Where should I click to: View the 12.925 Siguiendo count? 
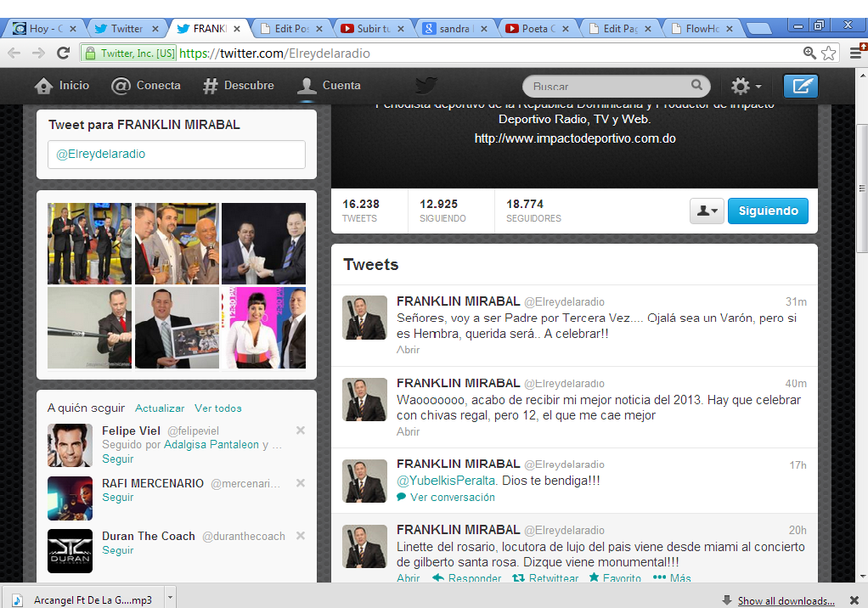click(442, 211)
